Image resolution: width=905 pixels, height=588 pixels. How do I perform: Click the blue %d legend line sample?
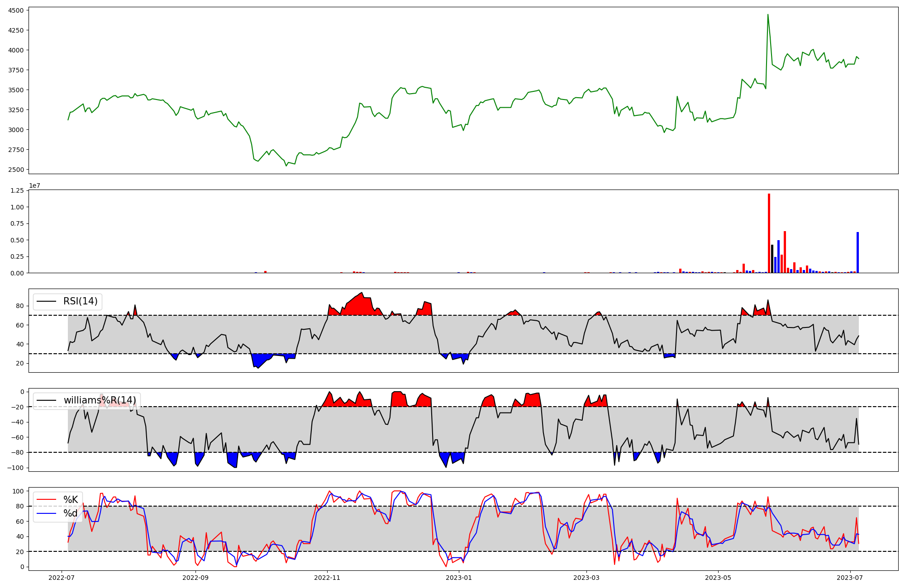tap(46, 513)
